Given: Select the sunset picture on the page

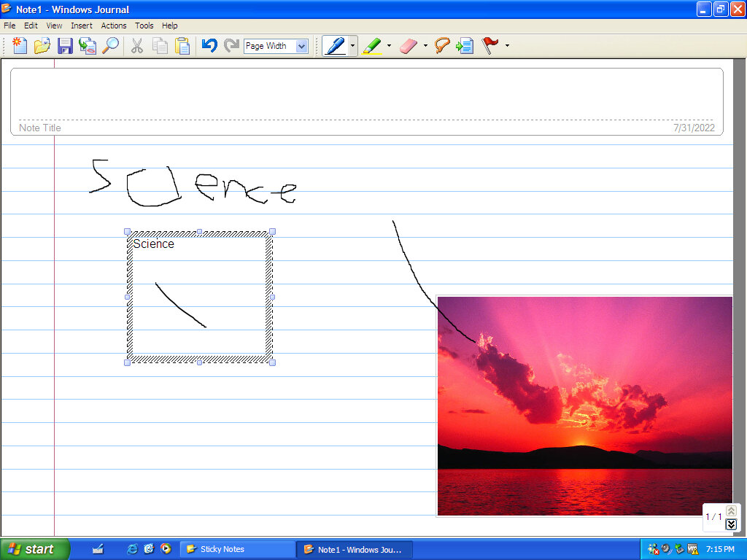Looking at the screenshot, I should (584, 423).
